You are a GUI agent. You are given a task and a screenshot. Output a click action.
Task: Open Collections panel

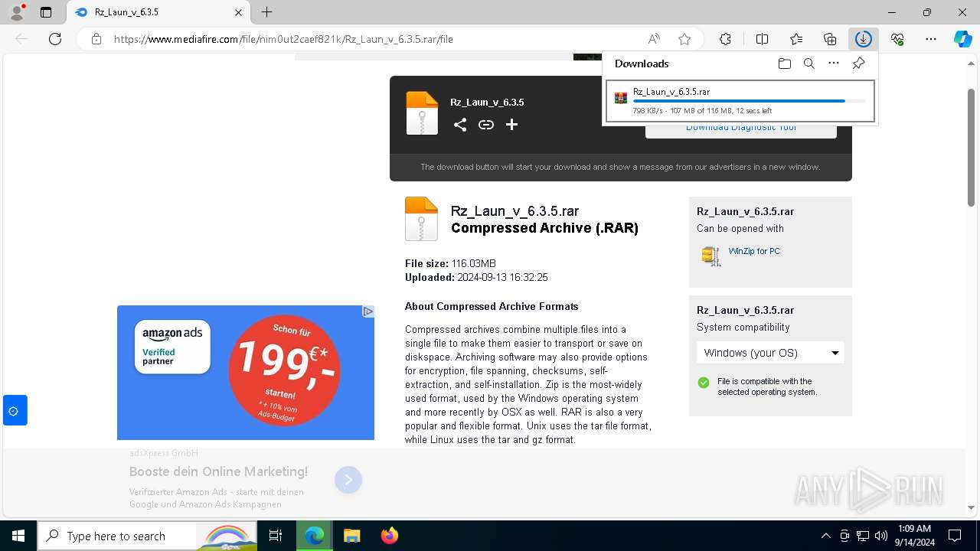830,39
